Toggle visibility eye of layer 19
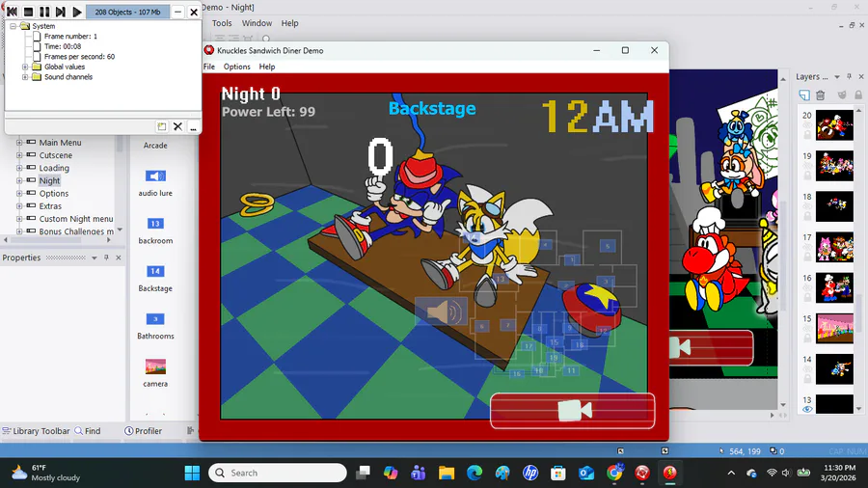868x488 pixels. 807,166
